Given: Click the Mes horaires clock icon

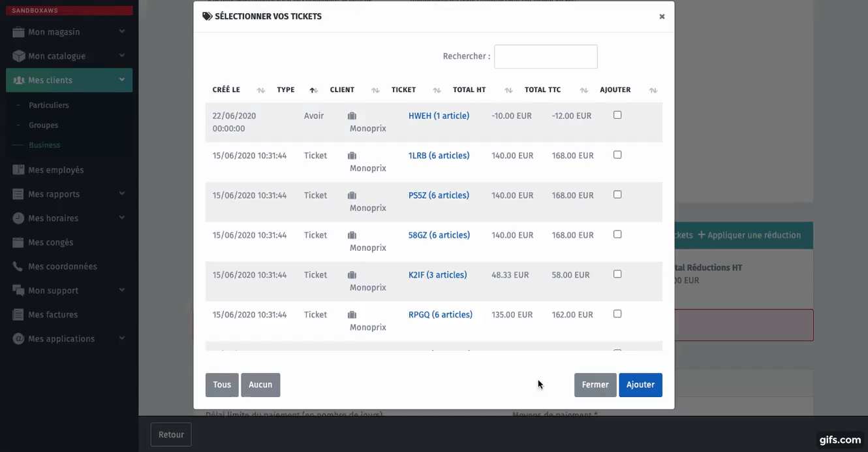Looking at the screenshot, I should (x=18, y=218).
